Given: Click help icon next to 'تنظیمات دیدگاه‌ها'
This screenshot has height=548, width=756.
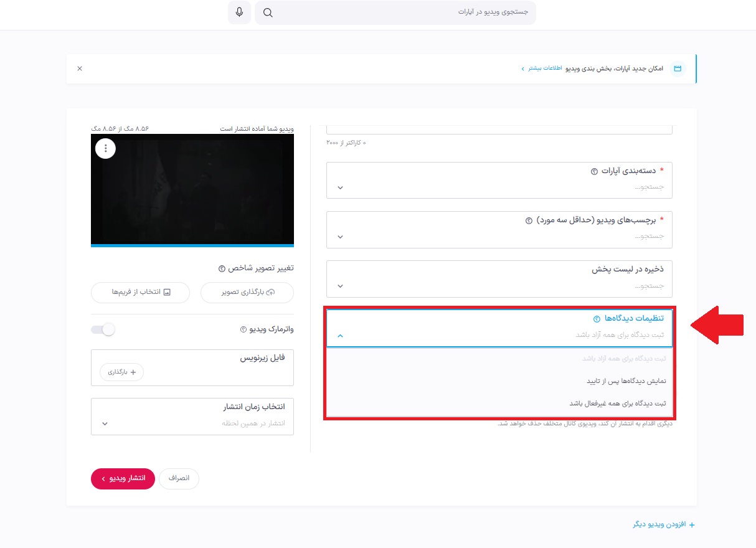Looking at the screenshot, I should click(x=597, y=319).
